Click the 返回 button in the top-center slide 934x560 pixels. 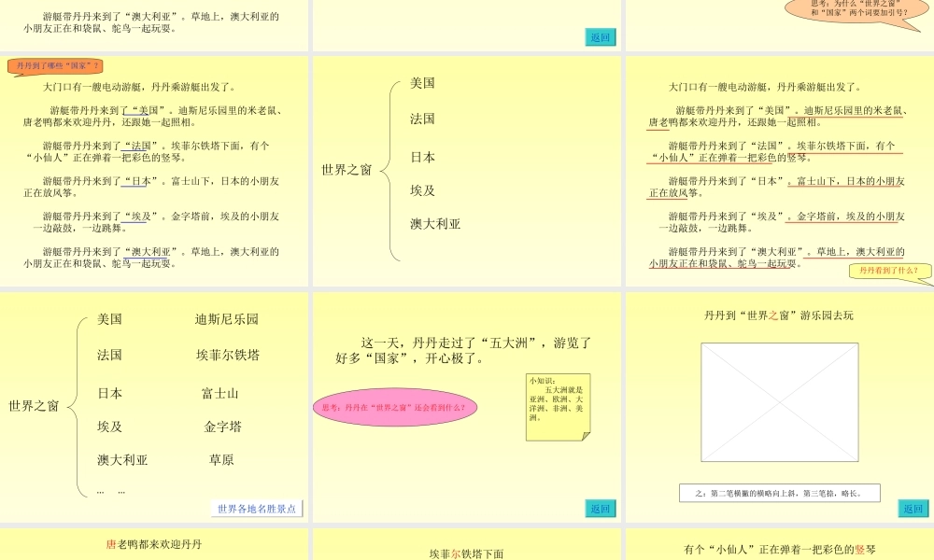(601, 37)
